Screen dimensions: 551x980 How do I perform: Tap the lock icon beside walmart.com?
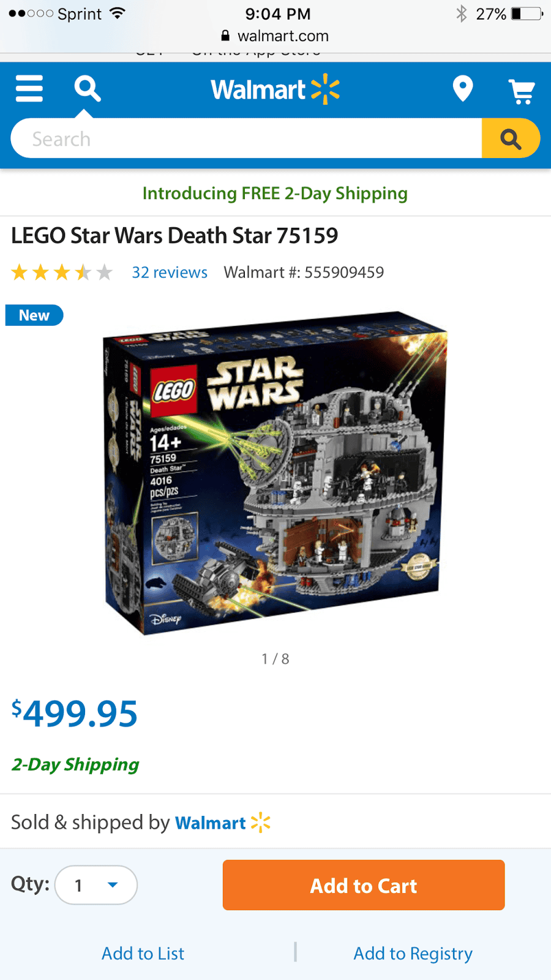tap(225, 36)
